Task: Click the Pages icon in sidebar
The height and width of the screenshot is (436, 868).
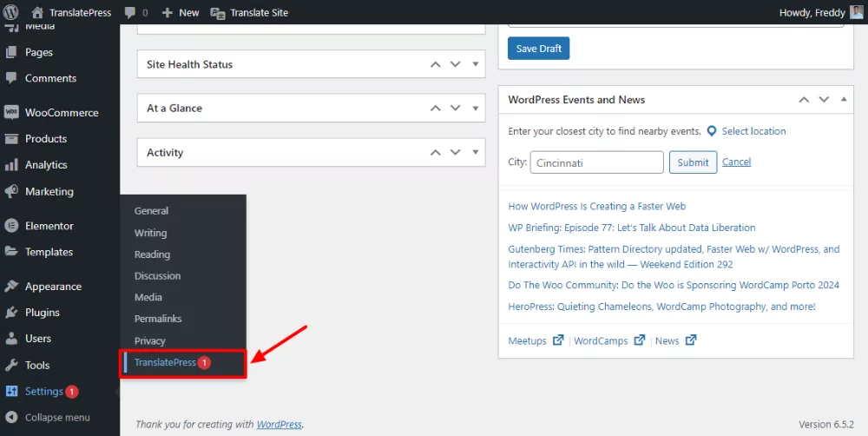Action: tap(11, 52)
